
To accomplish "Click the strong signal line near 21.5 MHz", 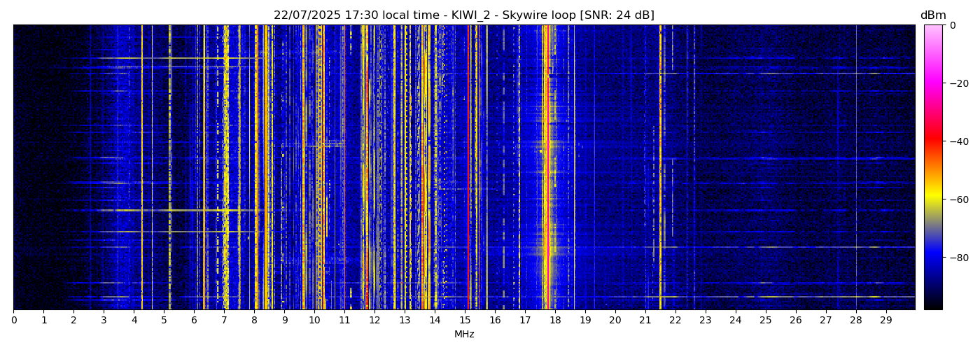I will [660, 168].
